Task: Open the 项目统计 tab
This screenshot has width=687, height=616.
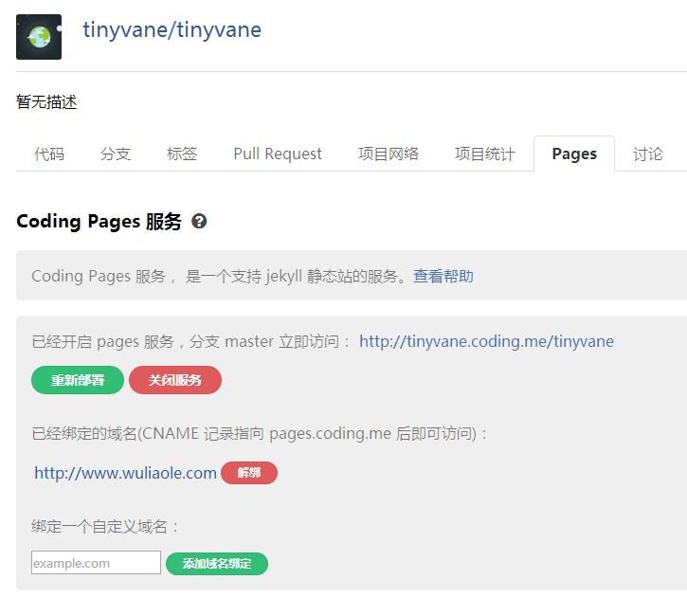Action: point(485,154)
